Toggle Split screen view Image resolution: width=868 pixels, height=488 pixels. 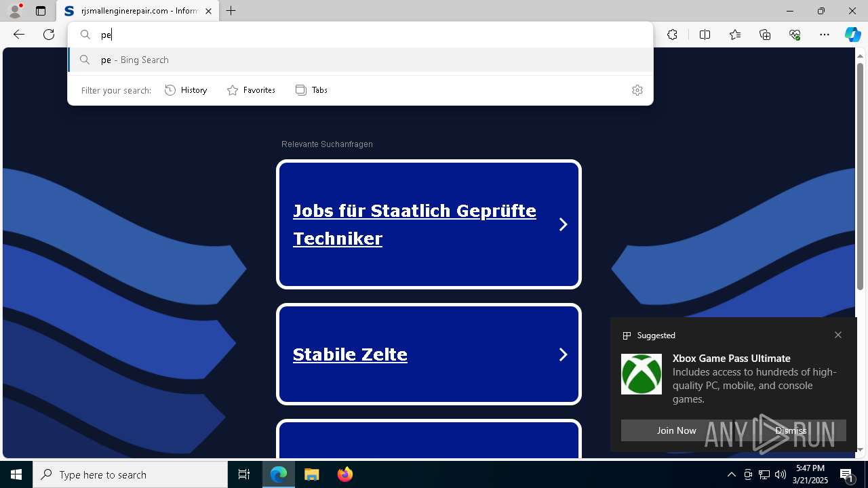(705, 35)
